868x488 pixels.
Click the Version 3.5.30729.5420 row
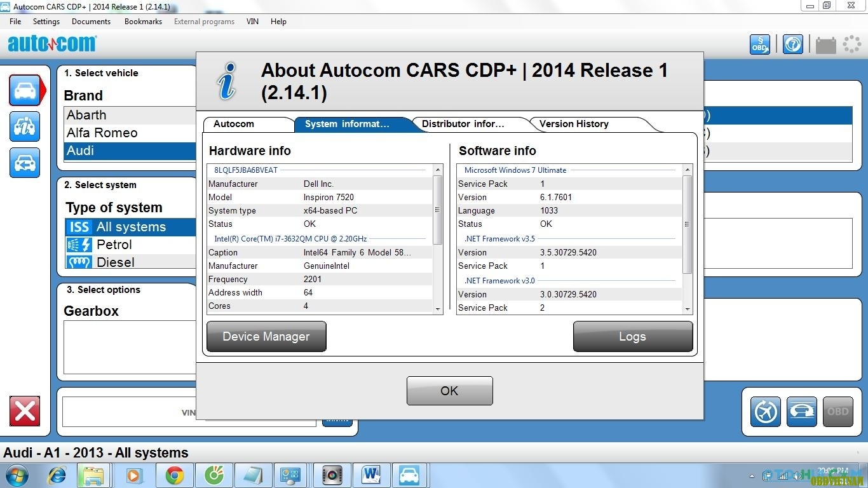pyautogui.click(x=569, y=252)
